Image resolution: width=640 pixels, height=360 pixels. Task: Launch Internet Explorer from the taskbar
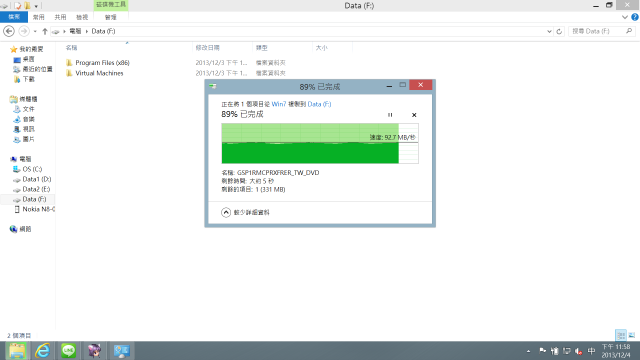[x=42, y=351]
